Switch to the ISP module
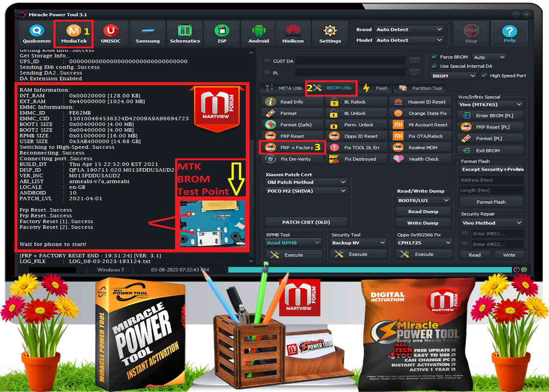 coord(222,34)
